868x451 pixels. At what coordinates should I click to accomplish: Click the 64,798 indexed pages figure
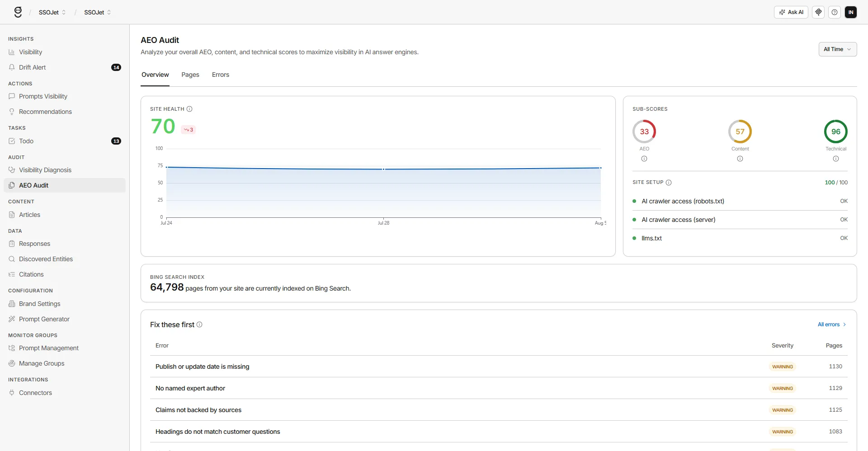click(x=167, y=287)
